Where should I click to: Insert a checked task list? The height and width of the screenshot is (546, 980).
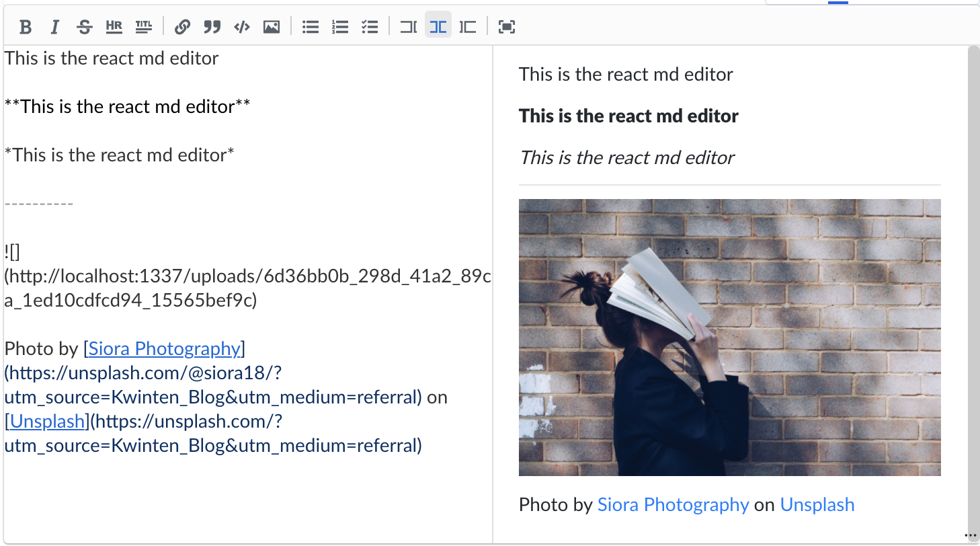coord(370,27)
